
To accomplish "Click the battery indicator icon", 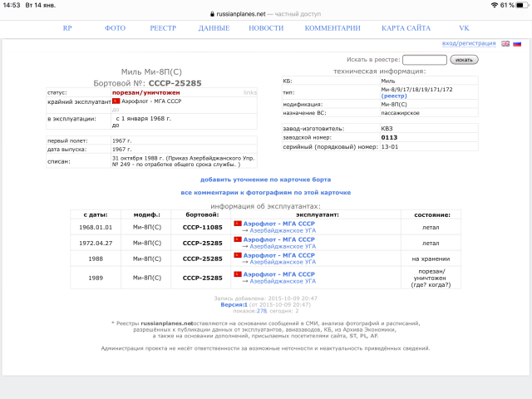I will pyautogui.click(x=522, y=5).
